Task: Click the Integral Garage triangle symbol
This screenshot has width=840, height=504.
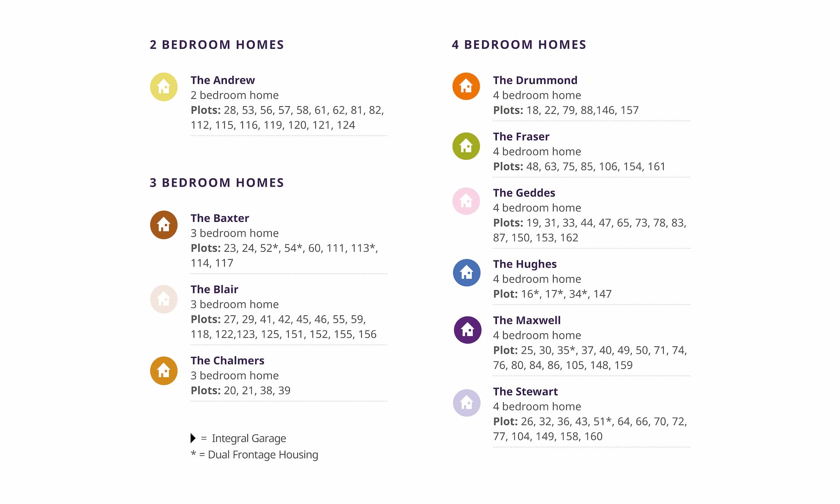Action: point(193,438)
